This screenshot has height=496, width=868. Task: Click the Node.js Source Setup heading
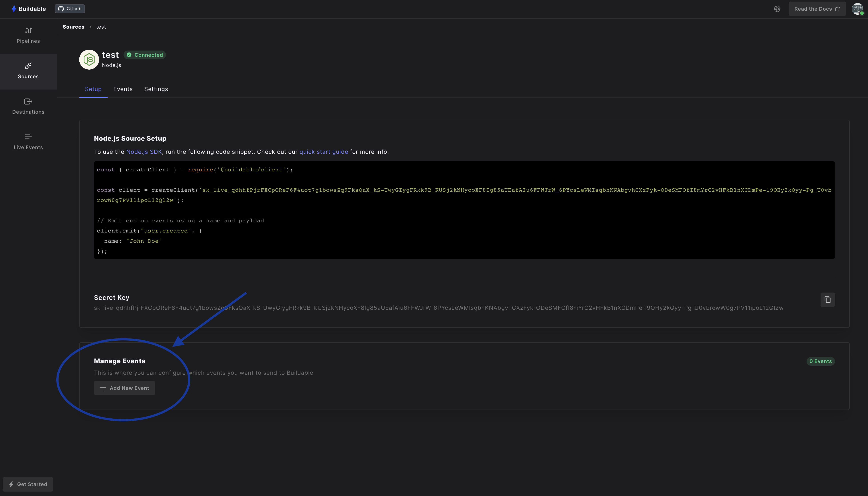pyautogui.click(x=130, y=139)
